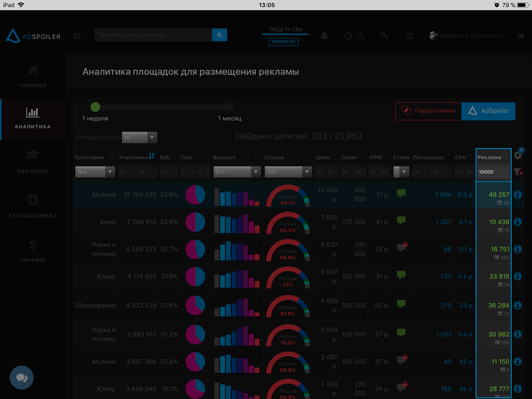The height and width of the screenshot is (399, 532).
Task: Click the logout icon at top right
Action: tap(520, 36)
